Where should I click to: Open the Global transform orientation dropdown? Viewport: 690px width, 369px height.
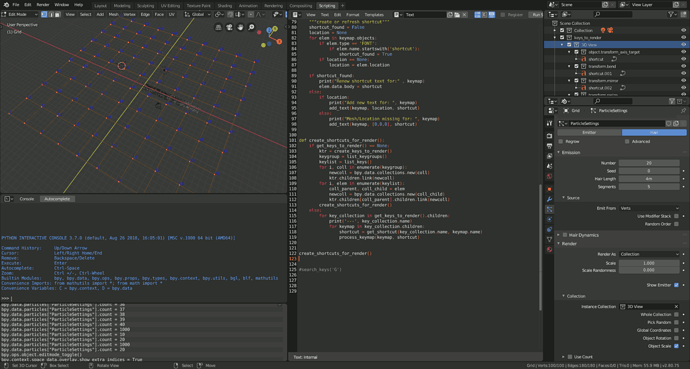pos(198,15)
